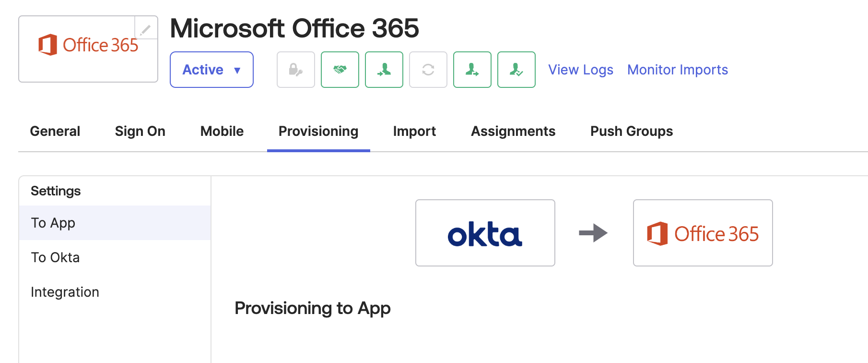Viewport: 868px width, 363px height.
Task: Click the green handshake federation icon
Action: click(340, 70)
